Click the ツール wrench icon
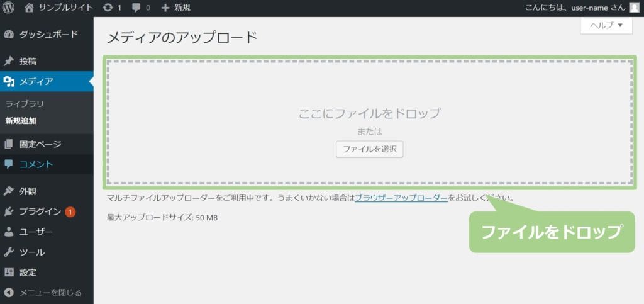This screenshot has width=644, height=304. 9,252
